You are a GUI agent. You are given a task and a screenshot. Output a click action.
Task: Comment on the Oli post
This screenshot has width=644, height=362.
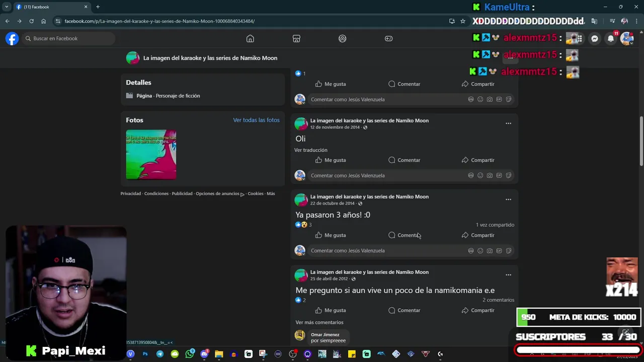coord(404,160)
